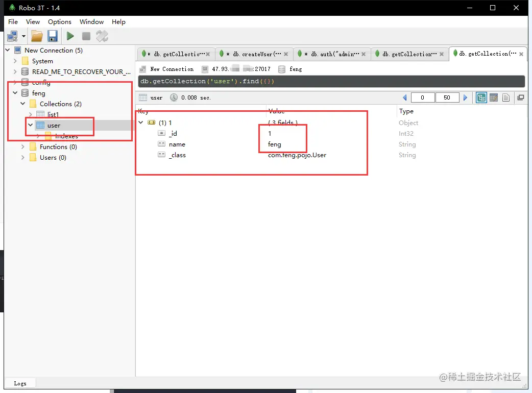Collapse the feng database node
Viewport: 532px width, 393px height.
point(15,93)
